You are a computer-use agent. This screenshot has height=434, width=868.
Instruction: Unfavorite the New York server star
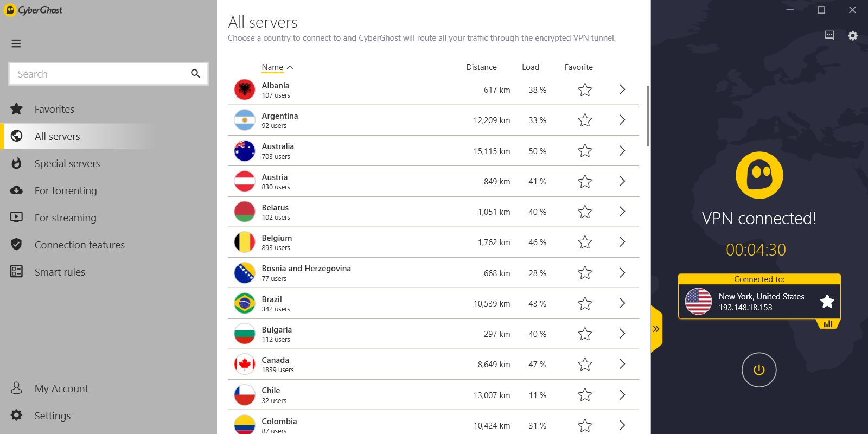click(x=827, y=301)
